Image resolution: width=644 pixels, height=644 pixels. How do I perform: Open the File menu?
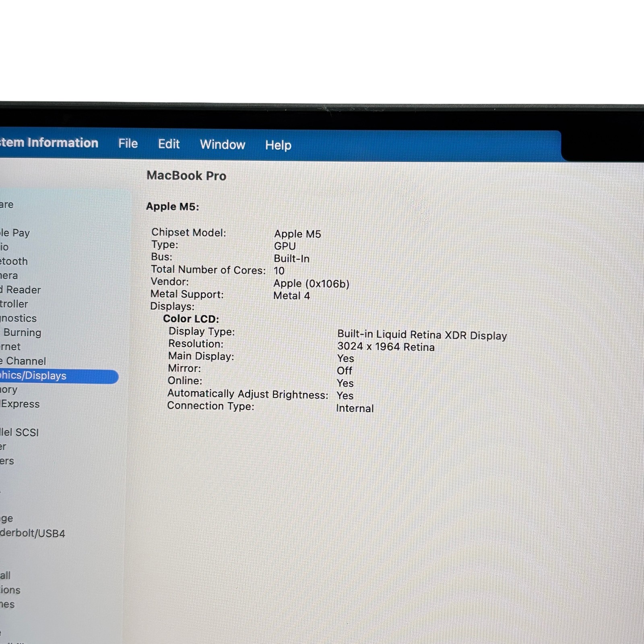point(128,143)
